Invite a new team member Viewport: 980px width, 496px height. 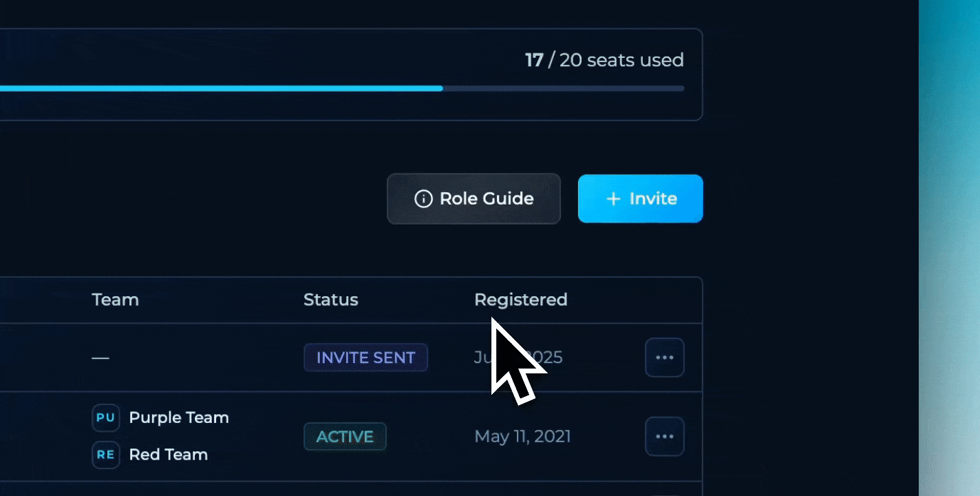pos(640,198)
